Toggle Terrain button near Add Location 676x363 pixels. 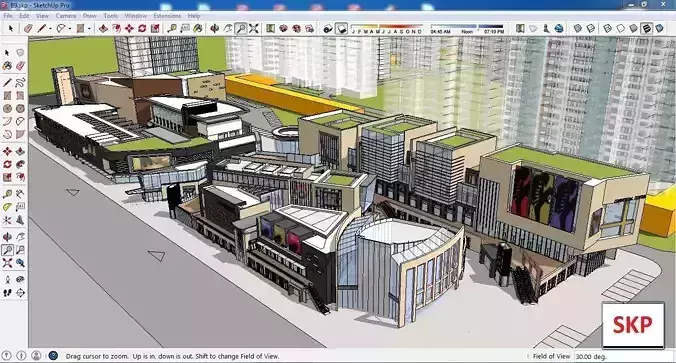click(533, 28)
